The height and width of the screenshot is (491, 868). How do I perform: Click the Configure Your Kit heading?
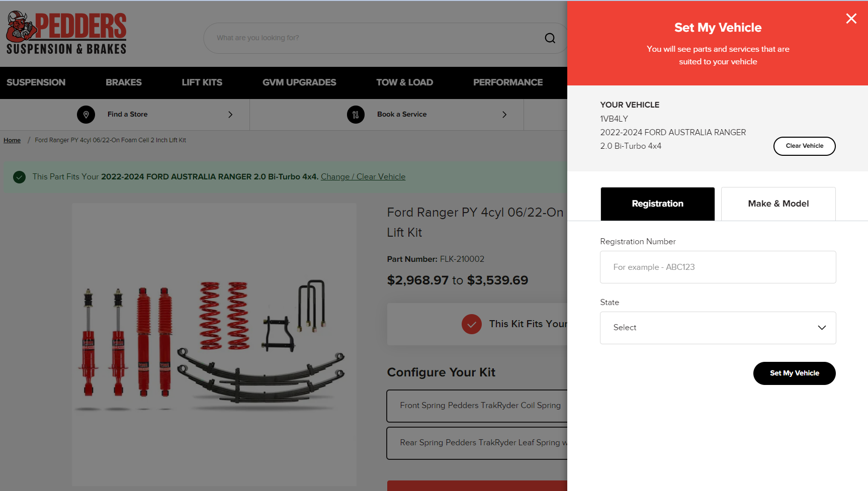tap(441, 372)
